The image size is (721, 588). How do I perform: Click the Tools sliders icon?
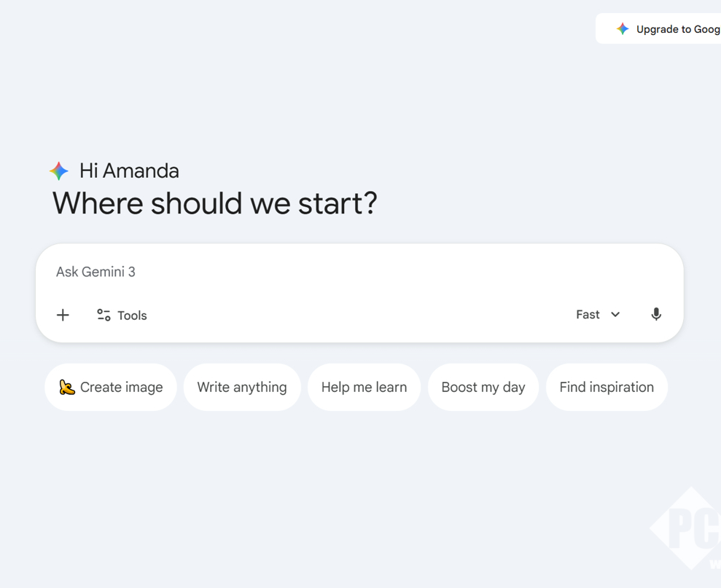104,315
